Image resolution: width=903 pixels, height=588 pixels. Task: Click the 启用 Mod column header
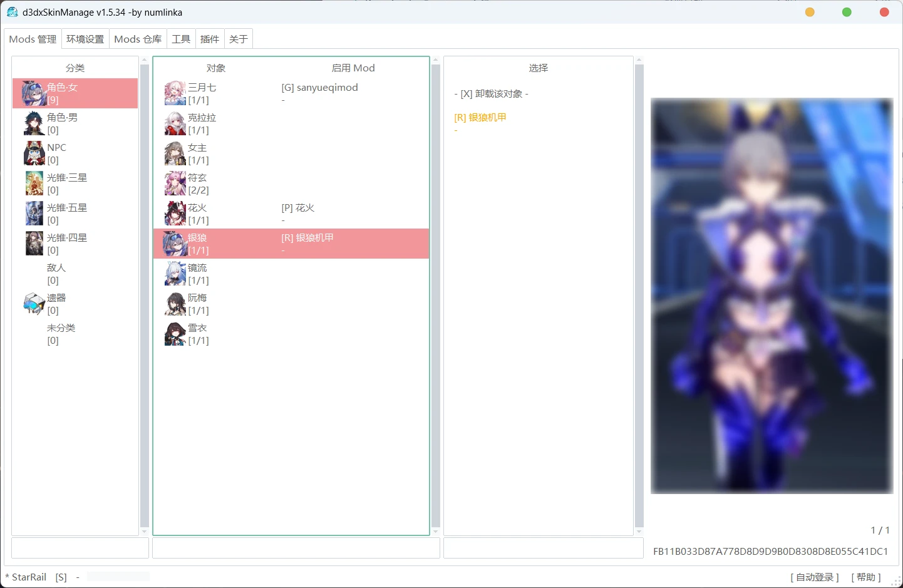pyautogui.click(x=353, y=68)
